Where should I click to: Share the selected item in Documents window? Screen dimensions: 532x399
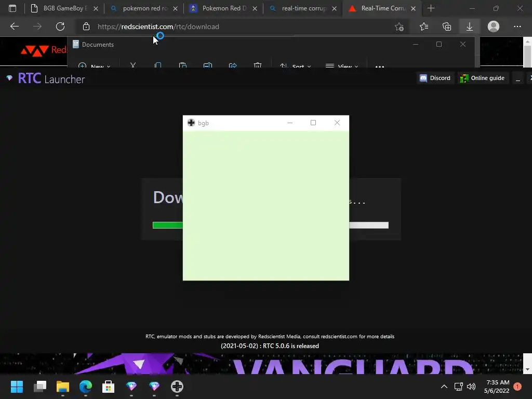[233, 65]
